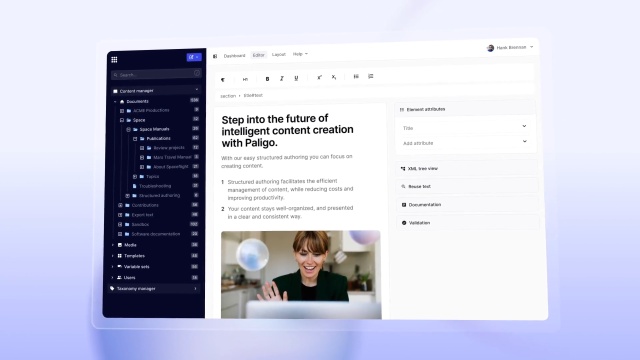Open the XML tree view panel
Screen dimensions: 640x360
tap(467, 168)
